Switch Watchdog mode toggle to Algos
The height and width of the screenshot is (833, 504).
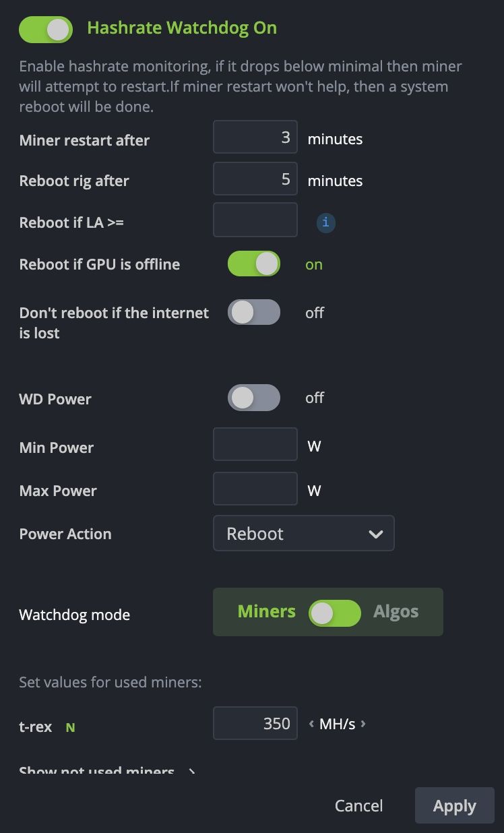(x=335, y=613)
